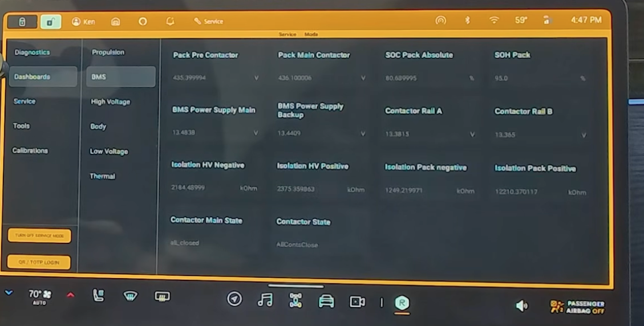Viewport: 644px width, 326px height.
Task: Select the BMS Power Supply Main label
Action: 213,110
